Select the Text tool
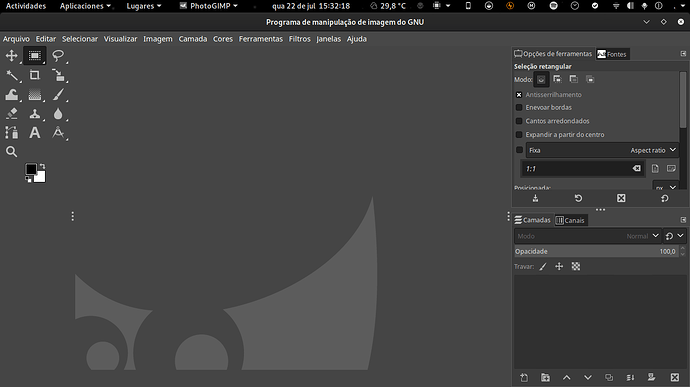The width and height of the screenshot is (690, 387). pos(34,133)
